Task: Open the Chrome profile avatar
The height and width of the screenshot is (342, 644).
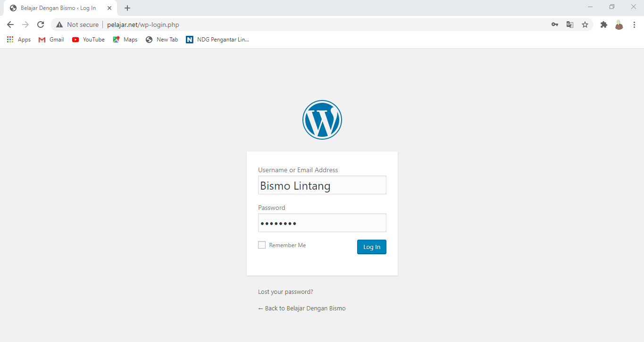Action: pyautogui.click(x=619, y=25)
